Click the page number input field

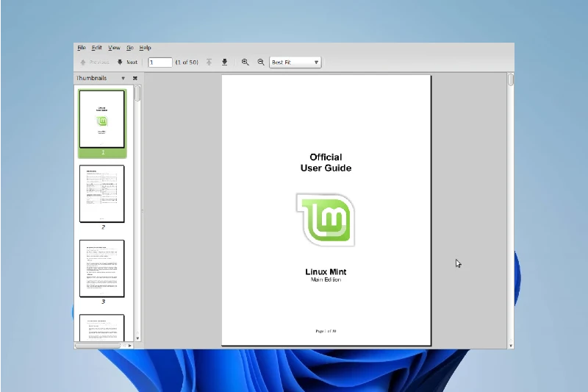(x=160, y=63)
